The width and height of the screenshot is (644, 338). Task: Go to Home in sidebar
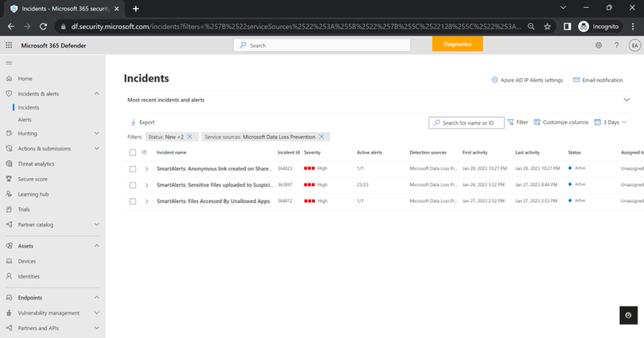[25, 79]
